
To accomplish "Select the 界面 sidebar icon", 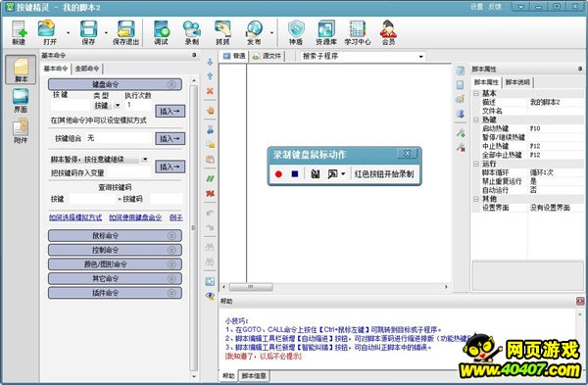I will click(x=21, y=101).
